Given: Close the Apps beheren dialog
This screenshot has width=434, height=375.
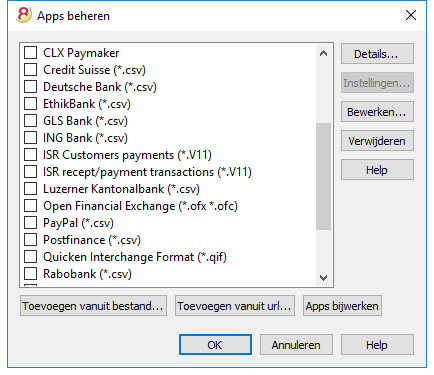Looking at the screenshot, I should click(x=411, y=15).
